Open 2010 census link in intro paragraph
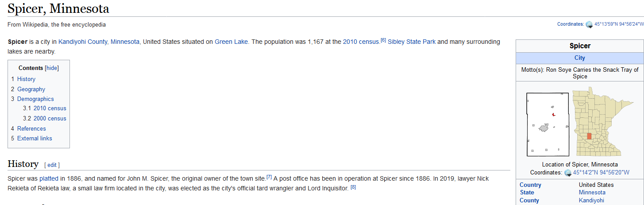Image resolution: width=644 pixels, height=205 pixels. (x=361, y=42)
